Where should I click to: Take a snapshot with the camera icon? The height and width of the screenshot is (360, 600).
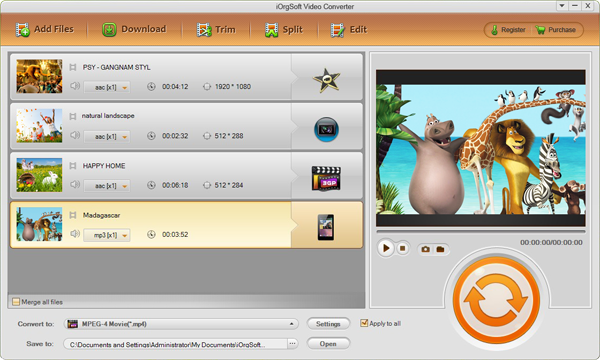[426, 249]
